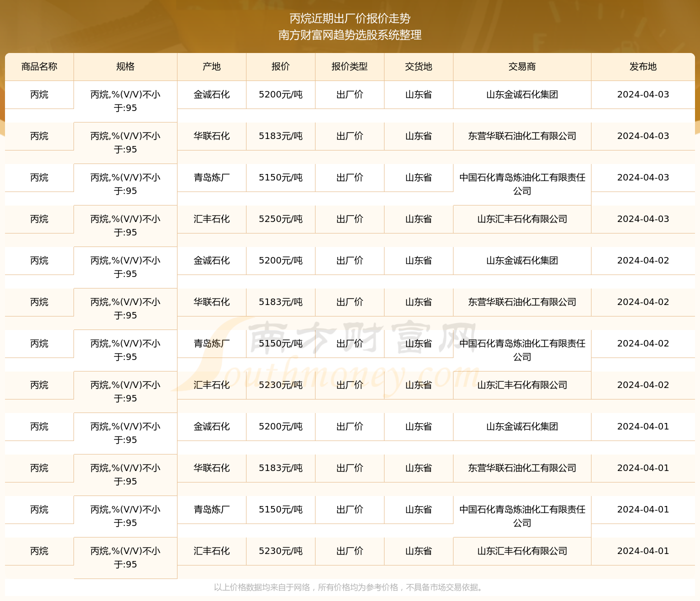
Task: Click the 交货地 column header
Action: coord(418,66)
